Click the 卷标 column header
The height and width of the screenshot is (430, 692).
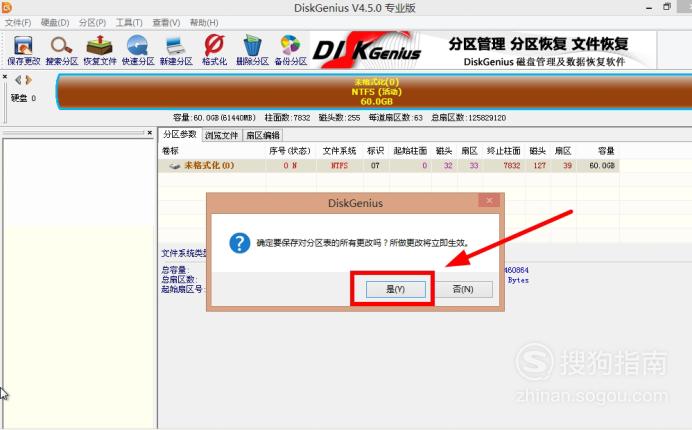pyautogui.click(x=170, y=151)
